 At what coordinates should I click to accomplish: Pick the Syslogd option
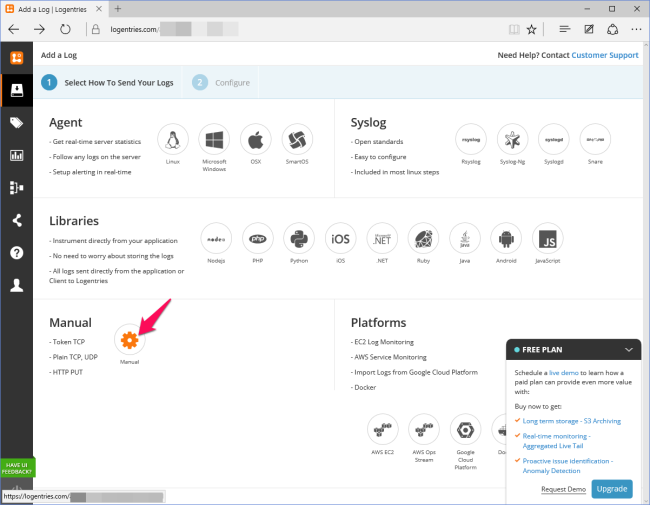pos(554,140)
